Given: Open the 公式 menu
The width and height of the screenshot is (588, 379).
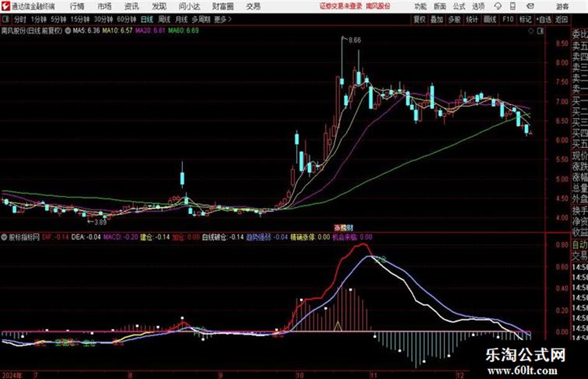Looking at the screenshot, I should point(459,6).
